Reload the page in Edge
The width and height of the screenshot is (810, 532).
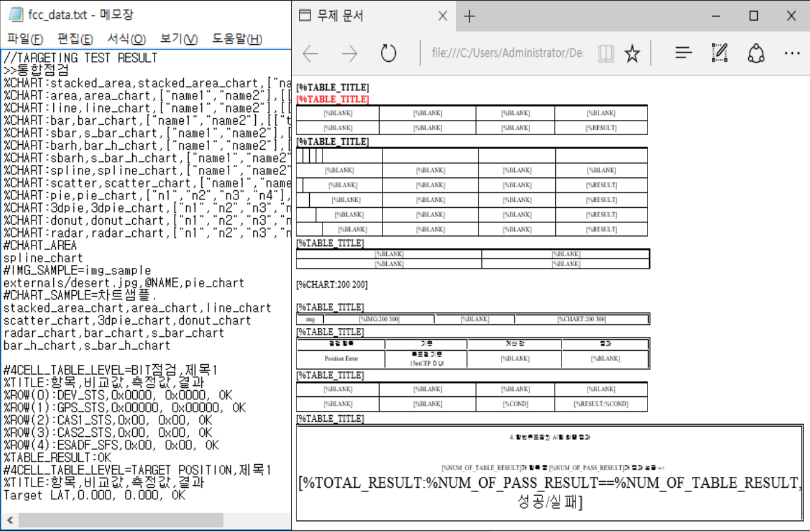point(388,54)
